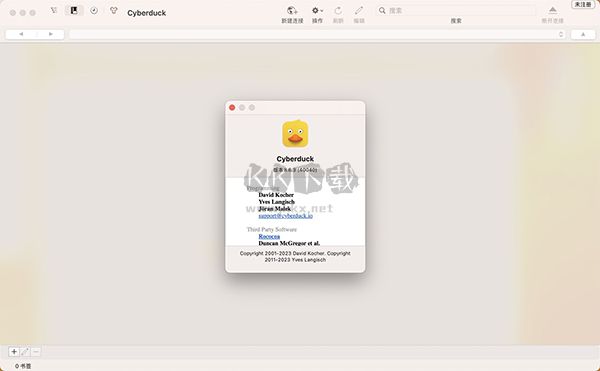
Task: Click the bookmark count in status bar
Action: (x=23, y=366)
